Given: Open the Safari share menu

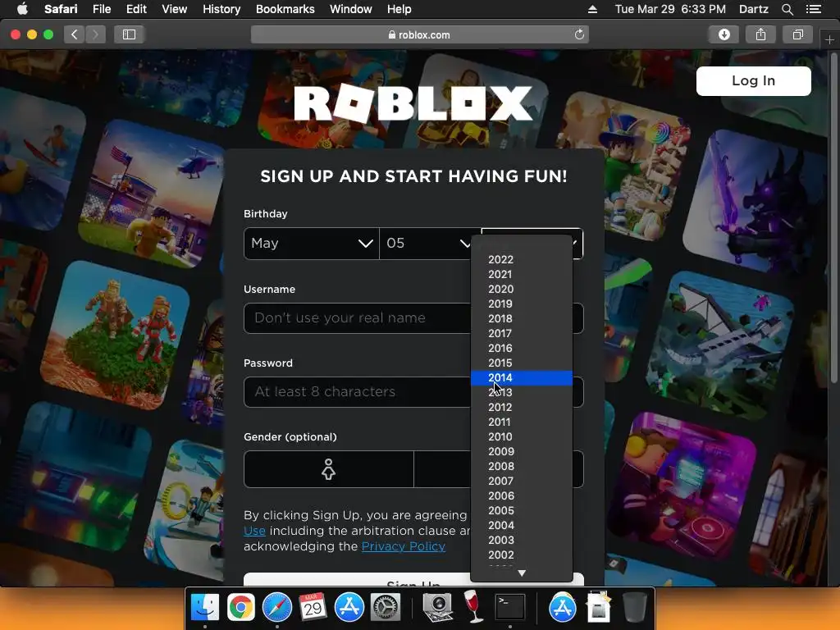Looking at the screenshot, I should tap(760, 34).
